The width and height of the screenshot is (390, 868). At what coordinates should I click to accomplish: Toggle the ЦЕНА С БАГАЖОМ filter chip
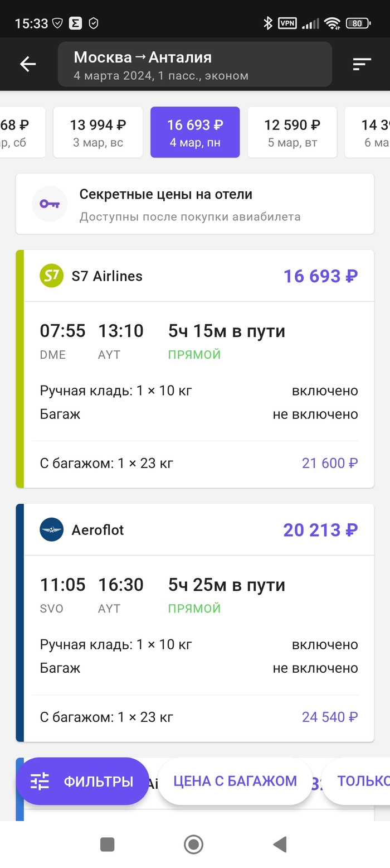pos(235,781)
